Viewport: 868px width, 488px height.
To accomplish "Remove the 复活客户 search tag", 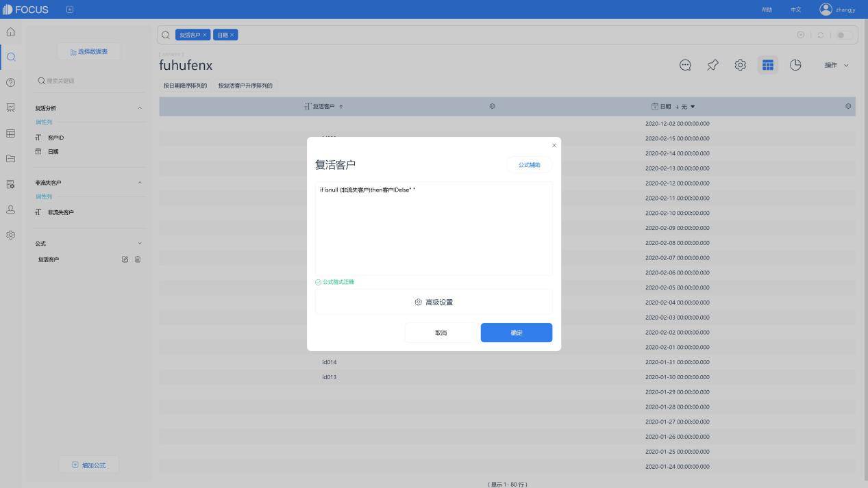I will tap(204, 35).
